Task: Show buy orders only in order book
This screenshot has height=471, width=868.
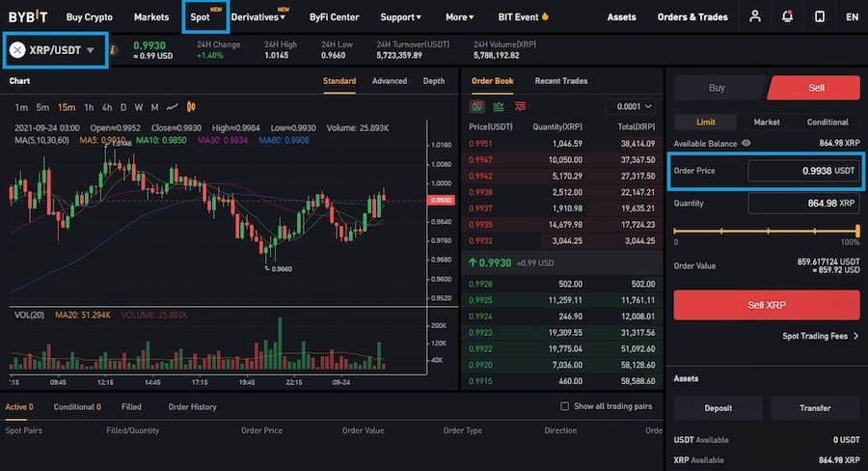Action: pyautogui.click(x=499, y=106)
